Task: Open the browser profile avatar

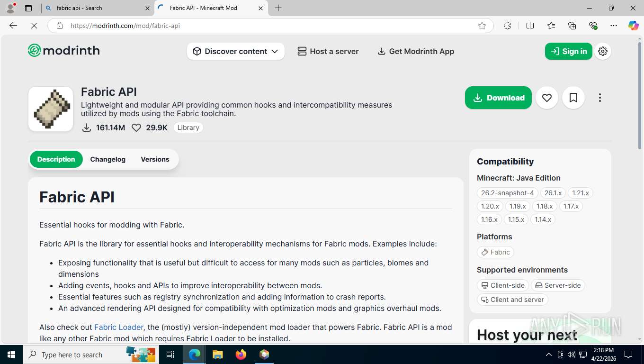Action: pyautogui.click(x=10, y=8)
